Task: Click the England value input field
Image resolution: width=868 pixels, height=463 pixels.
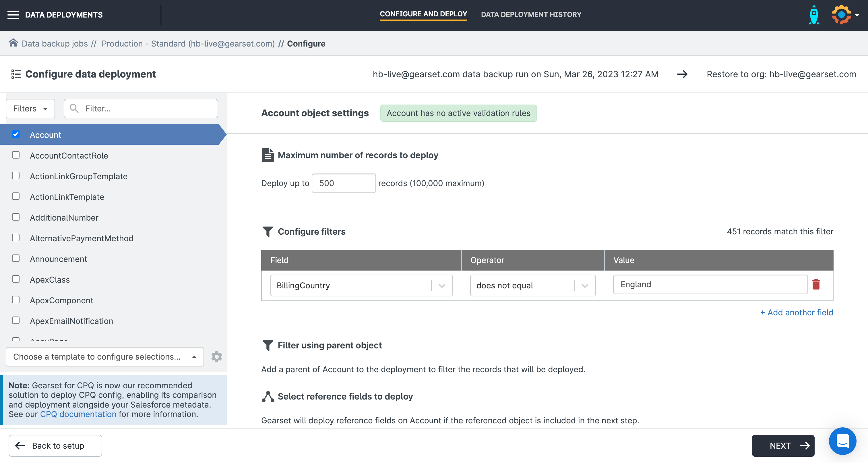Action: (710, 284)
